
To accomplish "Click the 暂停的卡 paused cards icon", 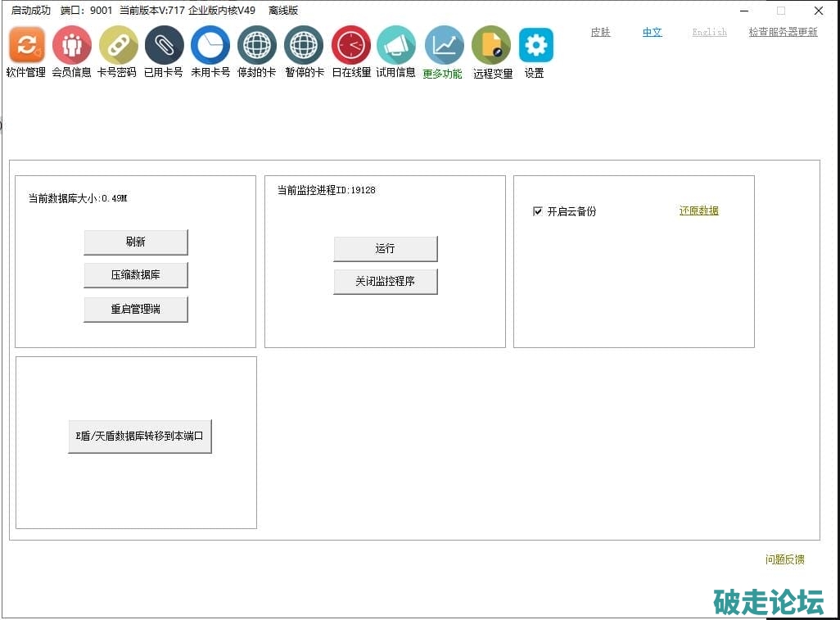I will point(304,45).
